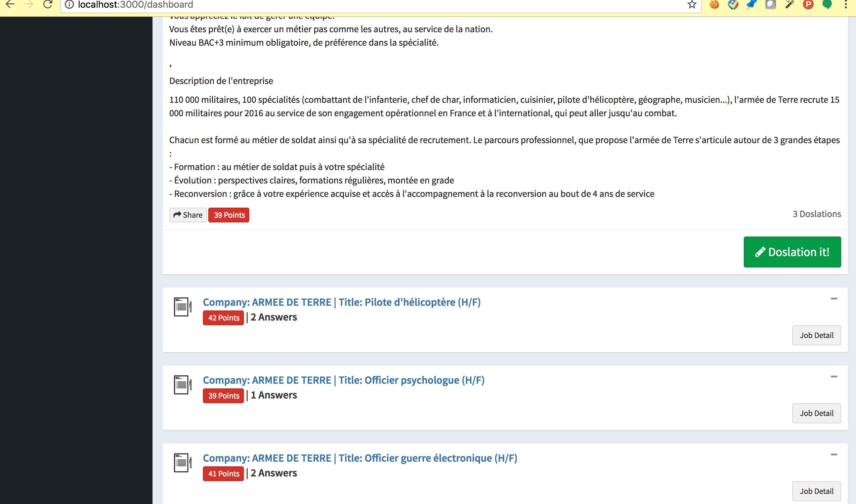
Task: Bookmark page with the star icon
Action: [x=692, y=4]
